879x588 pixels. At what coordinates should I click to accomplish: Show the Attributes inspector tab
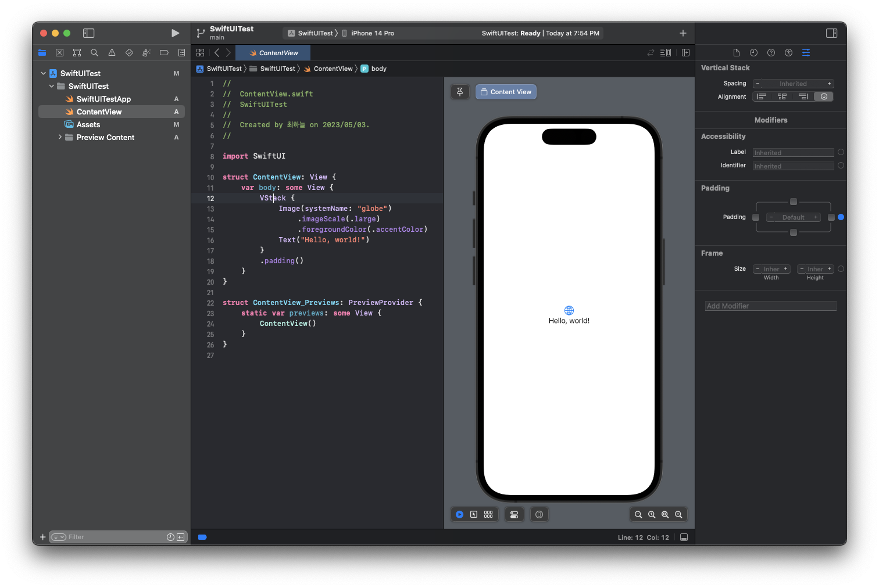tap(806, 53)
